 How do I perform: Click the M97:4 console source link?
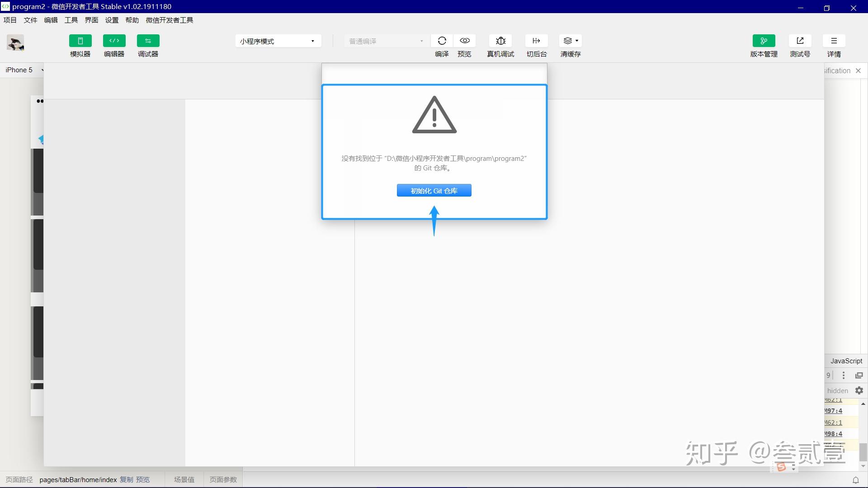click(x=833, y=411)
